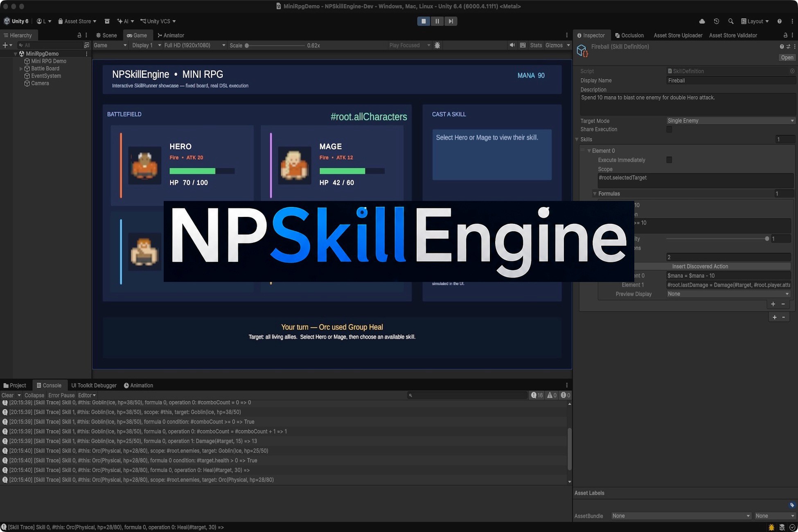Open Hierarchy search in window icon
Screen dimensions: 798x532
click(x=86, y=45)
